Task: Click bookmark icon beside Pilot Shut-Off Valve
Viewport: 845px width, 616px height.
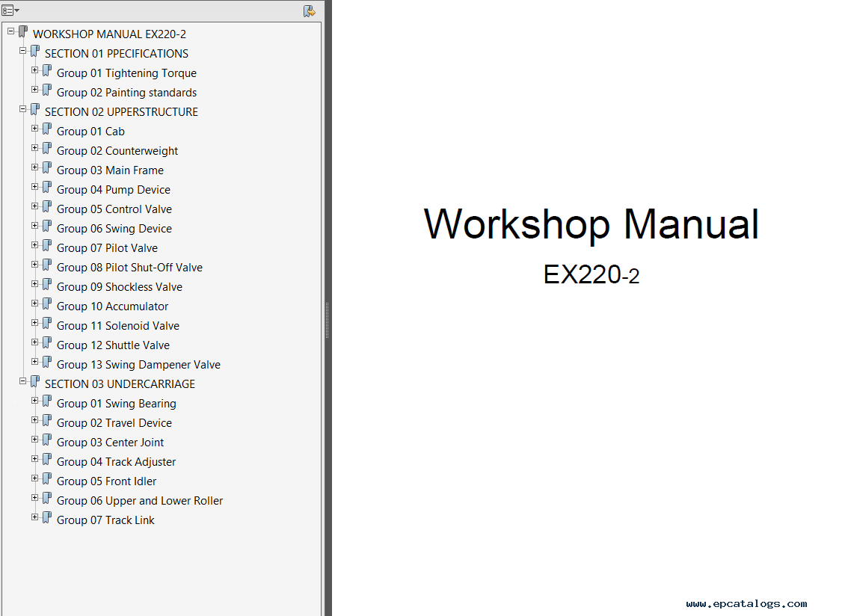Action: (47, 265)
